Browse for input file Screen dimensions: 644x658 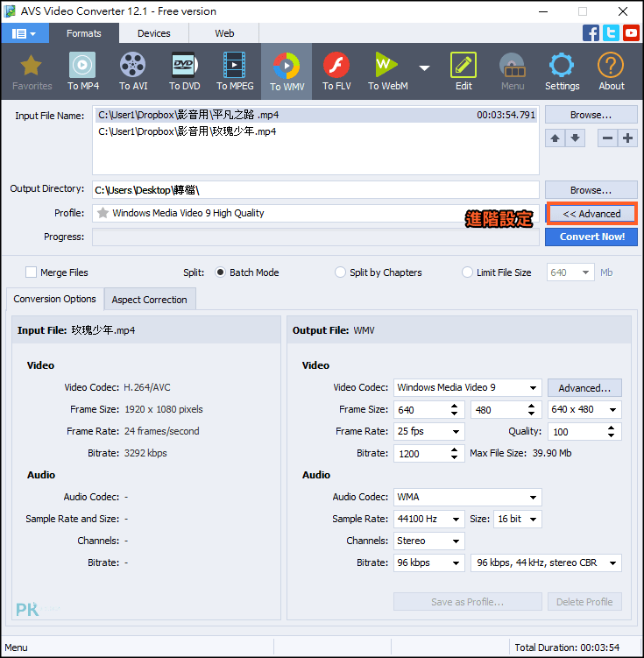[591, 115]
